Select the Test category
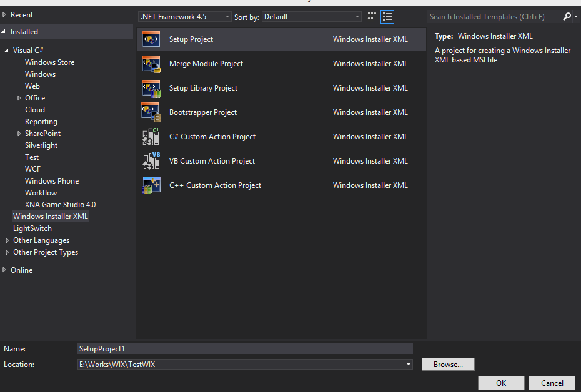Image resolution: width=581 pixels, height=392 pixels. pos(32,157)
